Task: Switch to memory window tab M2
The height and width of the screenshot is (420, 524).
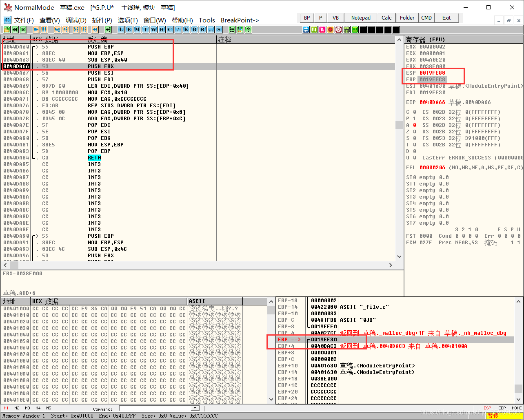Action: point(17,408)
